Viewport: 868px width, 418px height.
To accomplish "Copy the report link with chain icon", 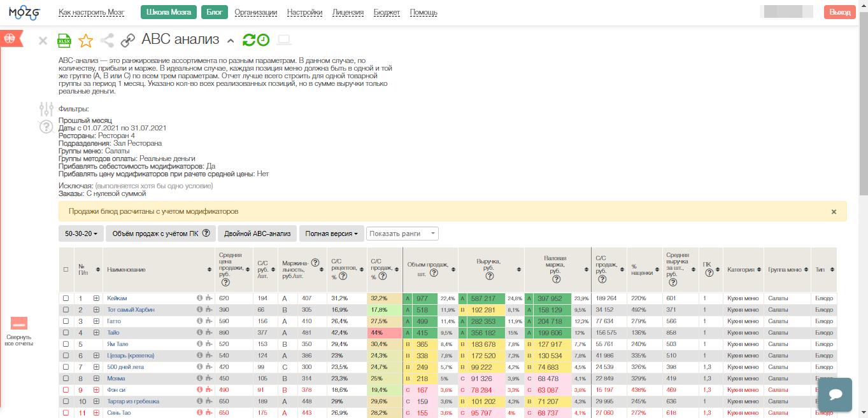I will click(x=128, y=41).
